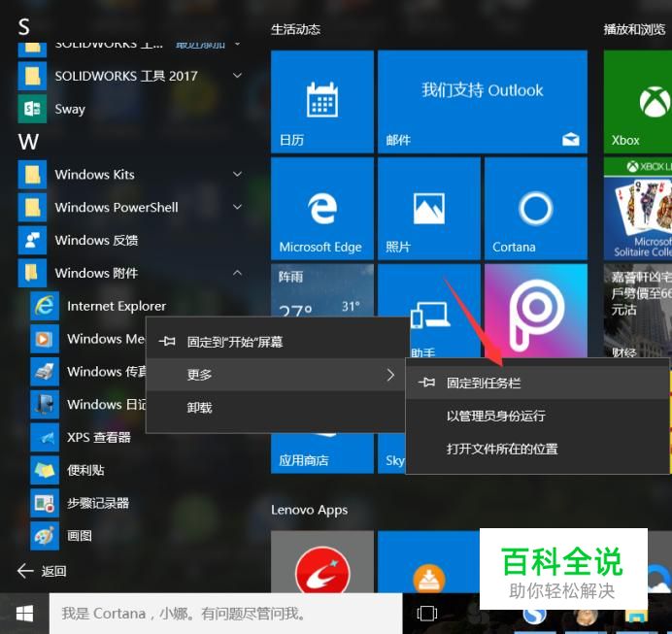Select 固定到"开始"屏幕 in context menu

click(x=277, y=342)
